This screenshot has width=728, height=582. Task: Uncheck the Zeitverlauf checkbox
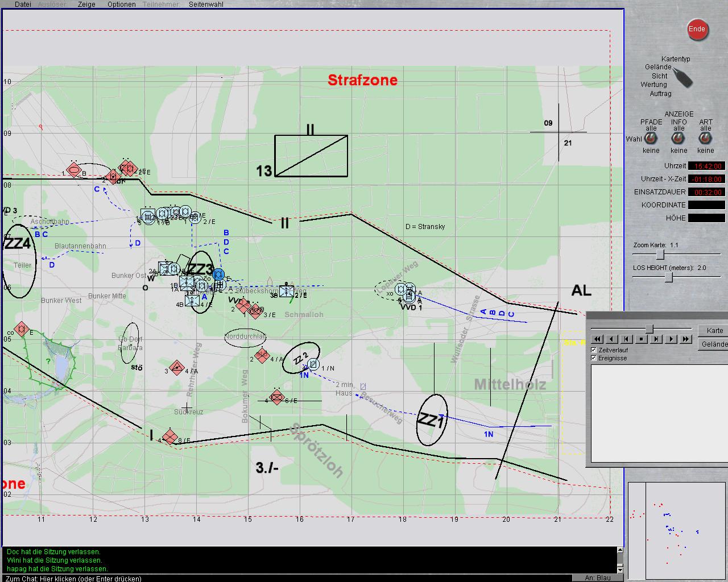click(x=594, y=350)
